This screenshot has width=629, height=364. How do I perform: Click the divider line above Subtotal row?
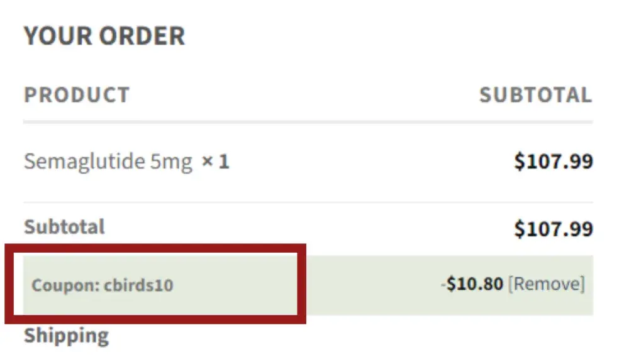308,202
